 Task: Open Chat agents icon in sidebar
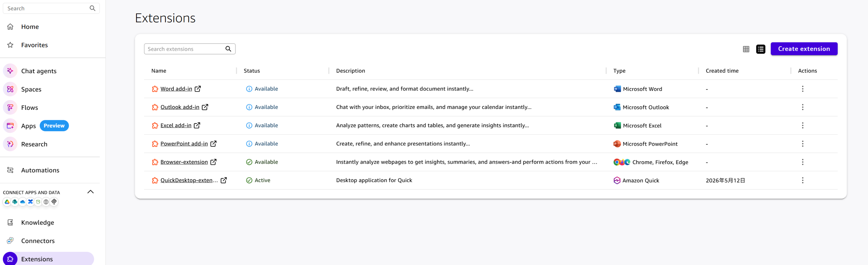(x=10, y=71)
